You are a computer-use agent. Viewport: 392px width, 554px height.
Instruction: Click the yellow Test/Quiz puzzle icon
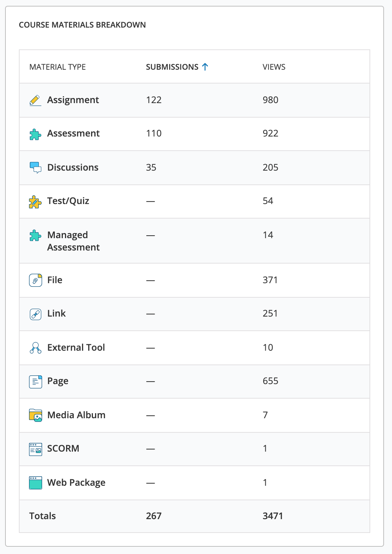coord(35,201)
